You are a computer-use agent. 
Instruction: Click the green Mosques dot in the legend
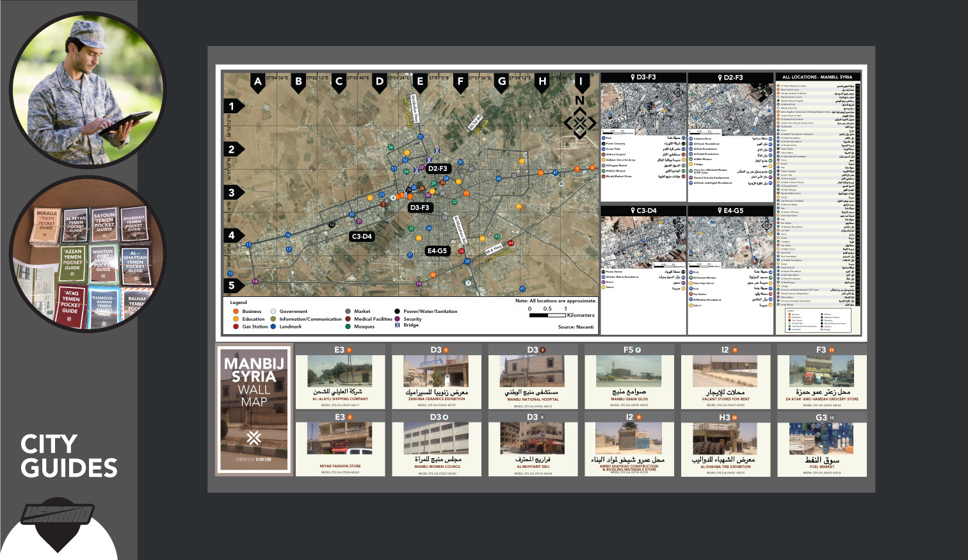point(348,326)
